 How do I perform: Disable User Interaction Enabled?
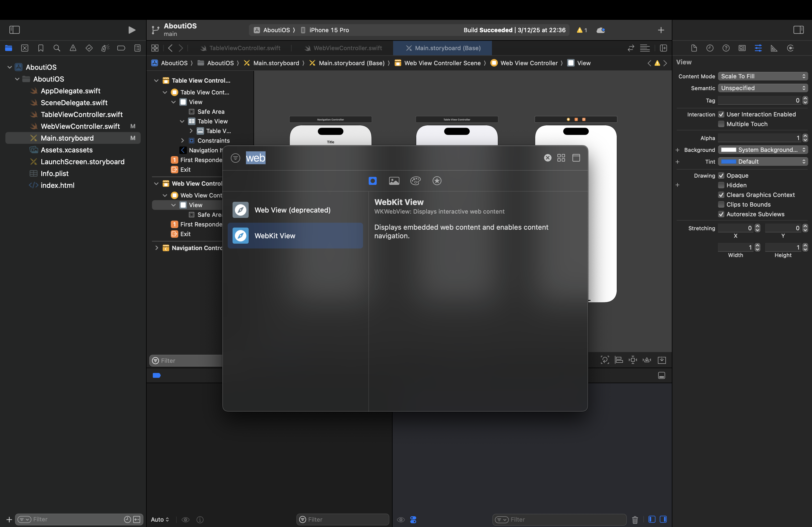721,114
